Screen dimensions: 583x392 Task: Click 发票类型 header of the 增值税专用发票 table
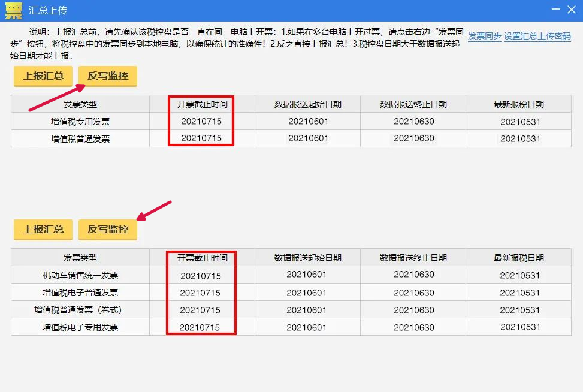pos(80,104)
